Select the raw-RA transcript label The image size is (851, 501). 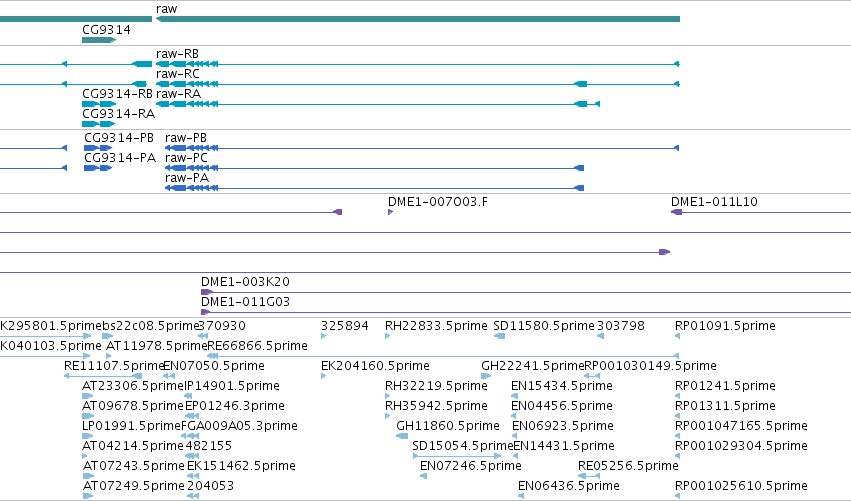coord(179,94)
